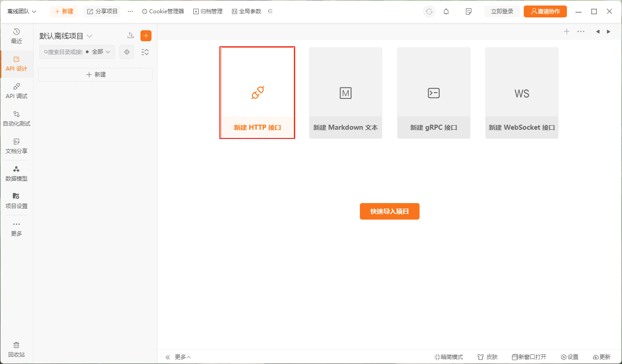Toggle 精简模式 simplified mode
The height and width of the screenshot is (364, 622).
pyautogui.click(x=448, y=357)
